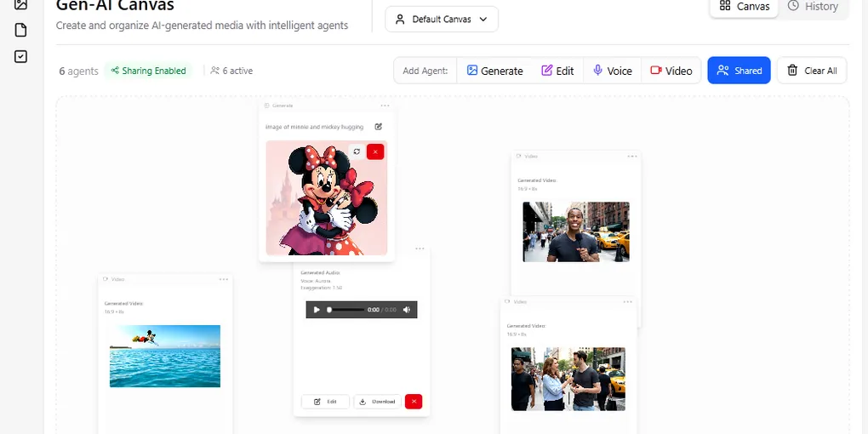Delete the Minnie Mickey image with red X

point(375,151)
